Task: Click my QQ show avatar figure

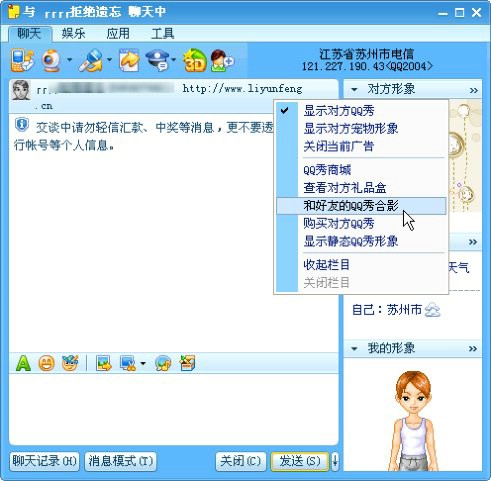Action: [413, 420]
